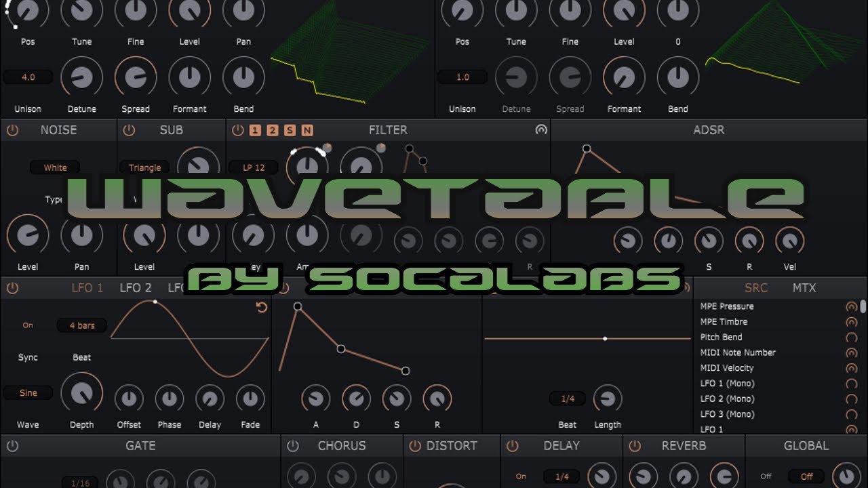Open the 1/4 dropdown in the DELAY section
This screenshot has height=488, width=868.
click(562, 476)
